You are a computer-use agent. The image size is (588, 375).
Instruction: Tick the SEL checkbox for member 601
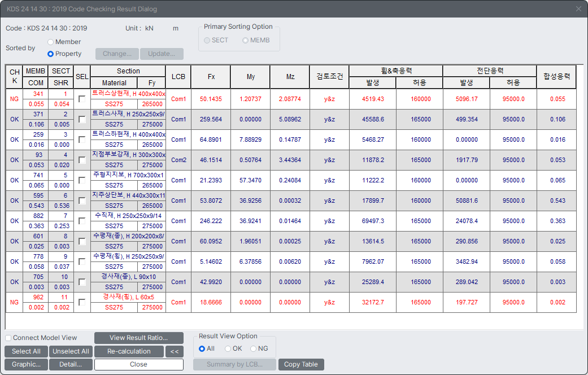[82, 241]
